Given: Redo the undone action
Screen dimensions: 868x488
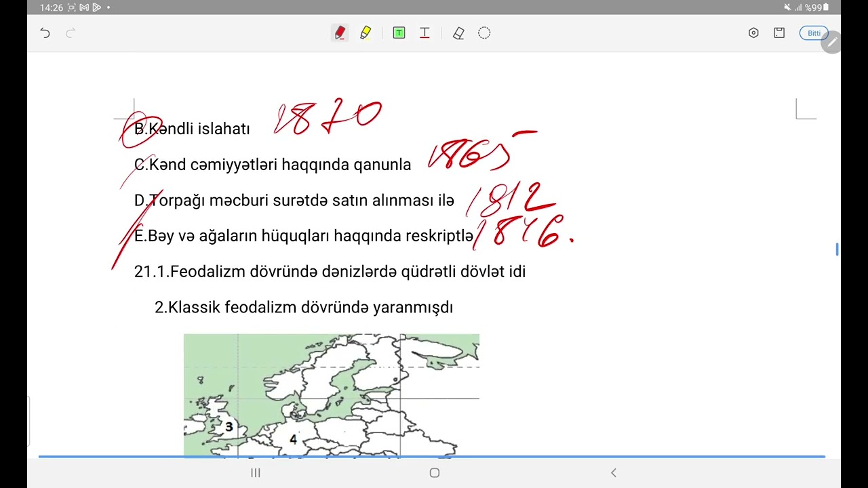Looking at the screenshot, I should tap(70, 33).
